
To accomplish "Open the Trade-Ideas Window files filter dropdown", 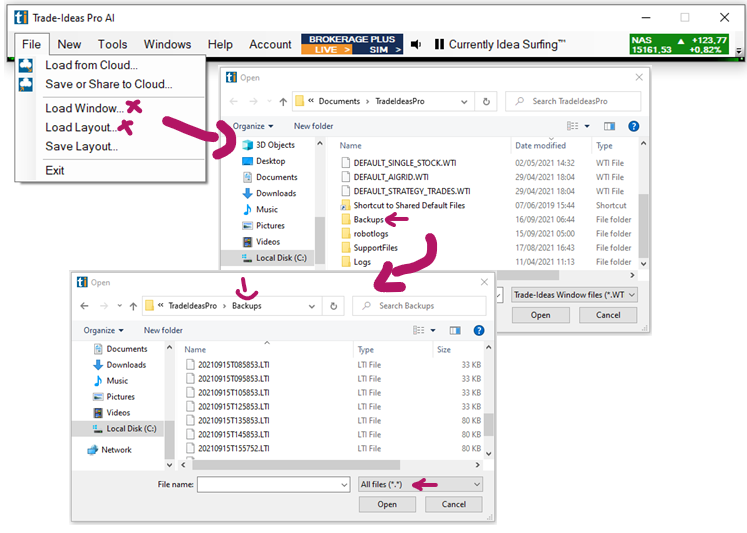I will click(x=574, y=295).
